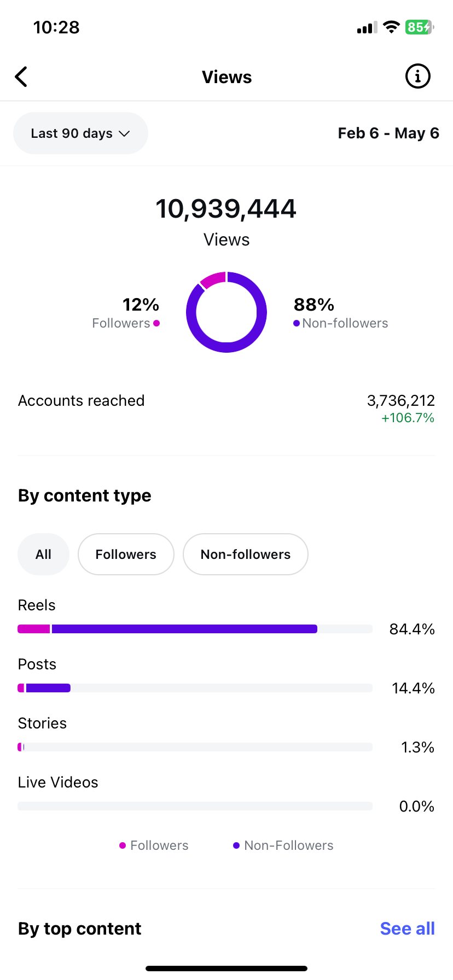Tap the pink Followers legend dot
The image size is (453, 980).
[x=123, y=845]
